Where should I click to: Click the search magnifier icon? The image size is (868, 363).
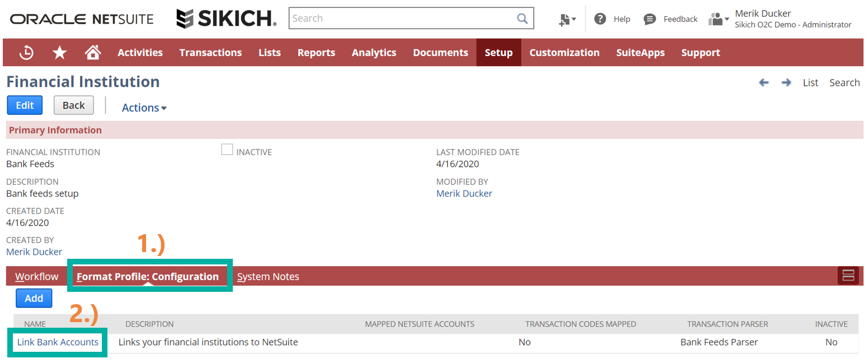[522, 18]
